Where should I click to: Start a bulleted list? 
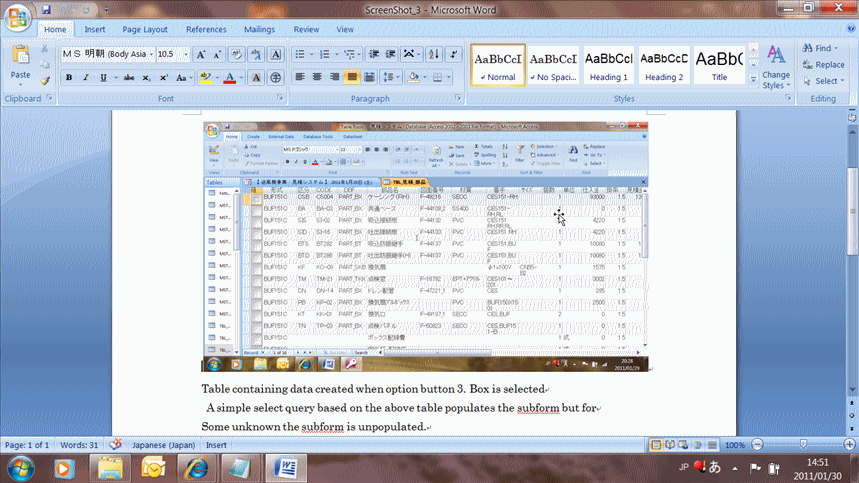pyautogui.click(x=300, y=54)
